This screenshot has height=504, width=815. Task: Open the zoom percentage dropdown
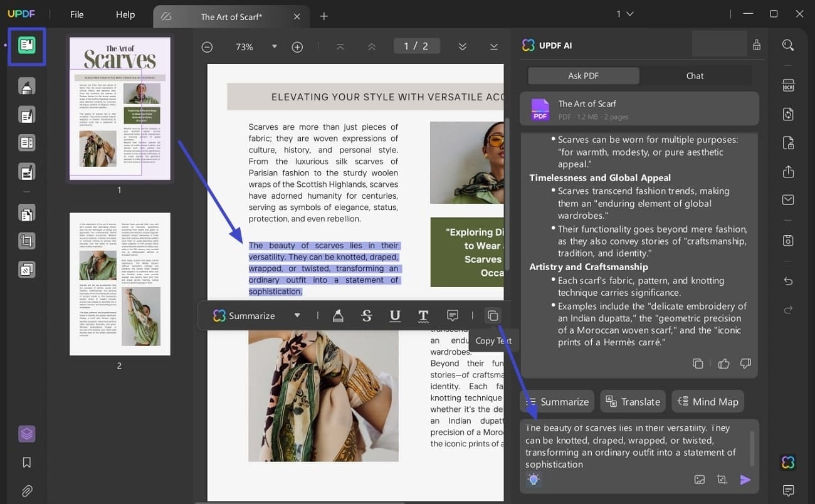pyautogui.click(x=274, y=46)
